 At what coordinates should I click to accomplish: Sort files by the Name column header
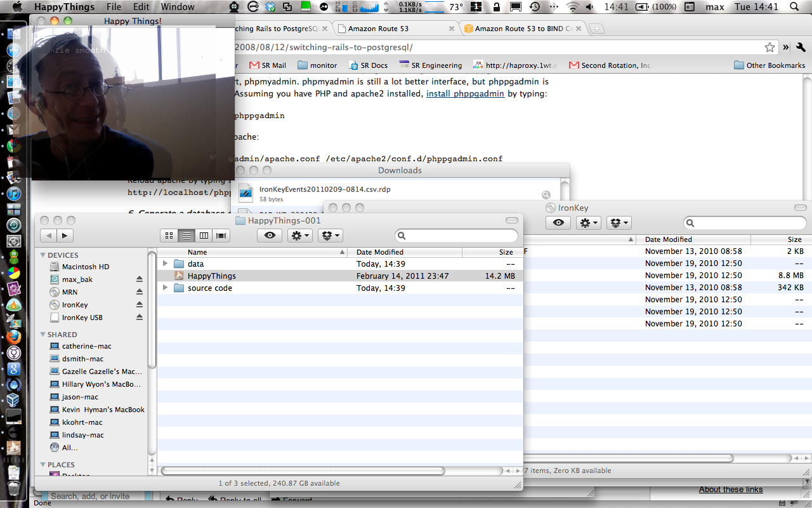pyautogui.click(x=252, y=252)
